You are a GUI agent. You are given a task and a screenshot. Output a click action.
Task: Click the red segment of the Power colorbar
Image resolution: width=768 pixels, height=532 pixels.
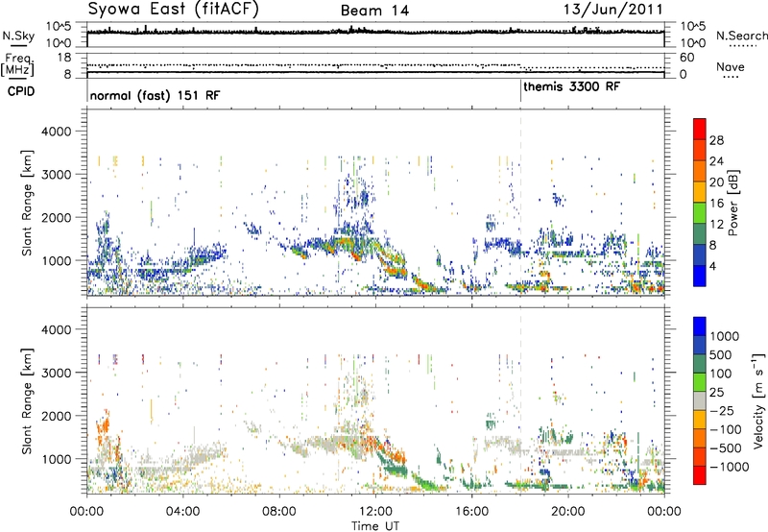tap(700, 129)
